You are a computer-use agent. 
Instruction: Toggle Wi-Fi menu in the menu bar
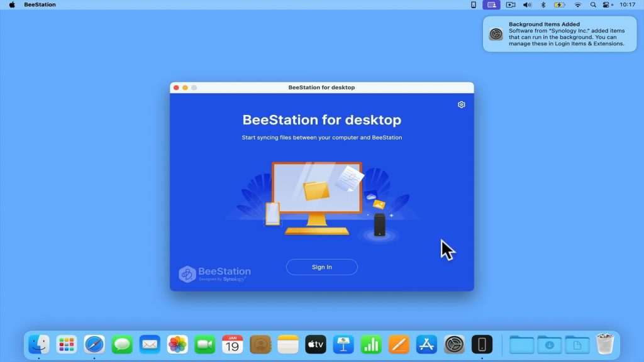(577, 5)
